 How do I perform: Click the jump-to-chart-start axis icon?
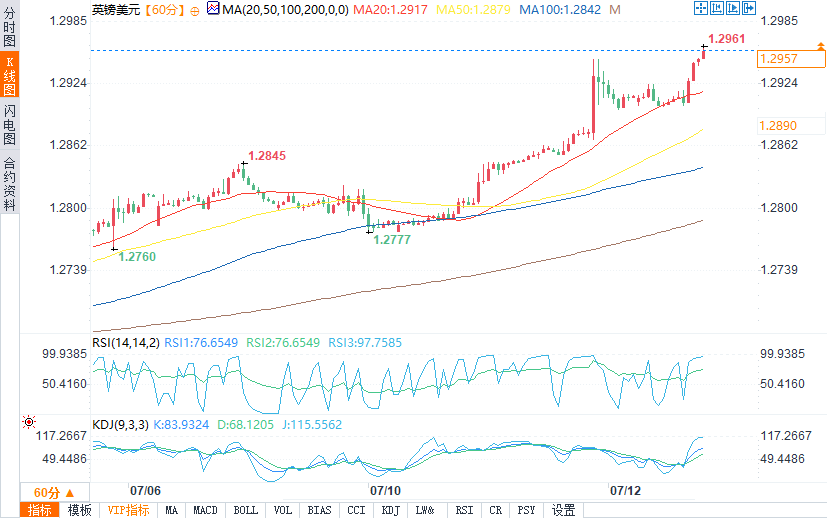[x=717, y=8]
